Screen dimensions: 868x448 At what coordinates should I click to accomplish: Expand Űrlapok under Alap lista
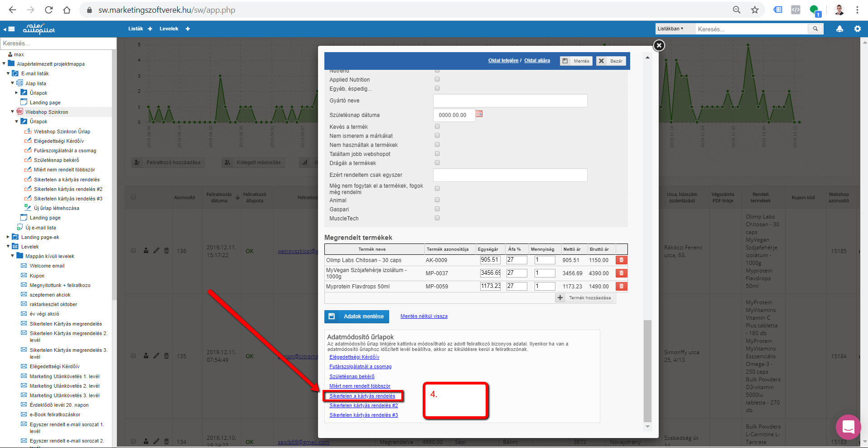(17, 93)
